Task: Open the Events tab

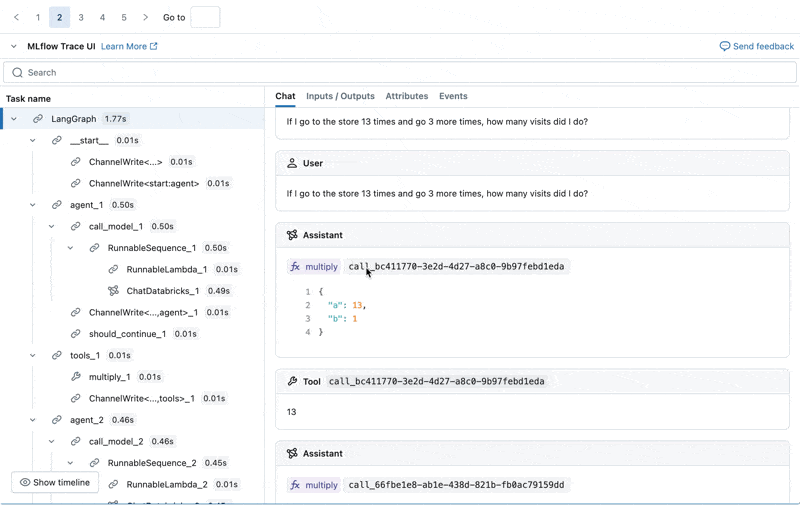Action: pos(453,96)
